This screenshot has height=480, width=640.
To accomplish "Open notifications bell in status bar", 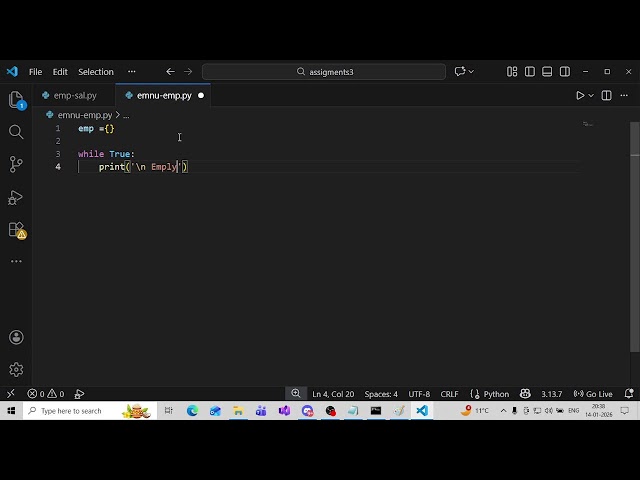I will [x=629, y=393].
